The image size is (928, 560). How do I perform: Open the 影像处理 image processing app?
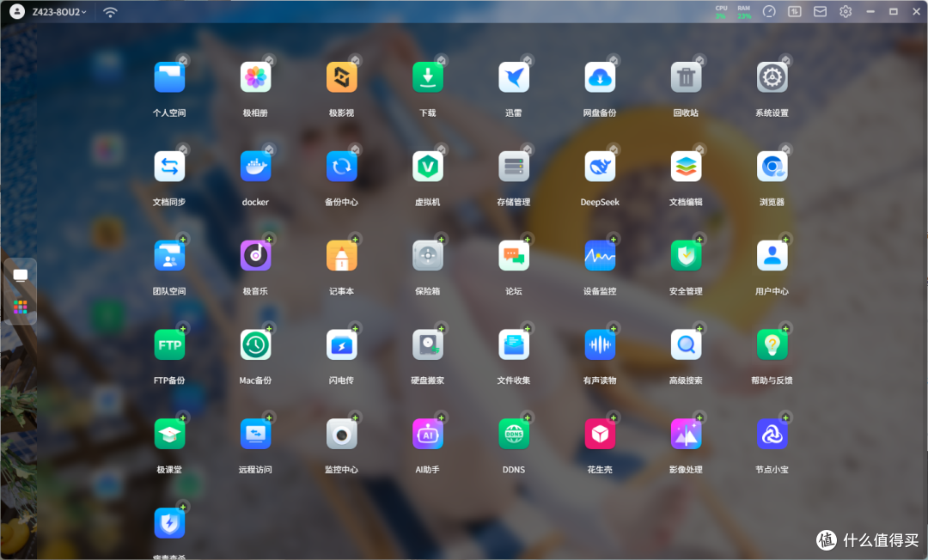(x=686, y=435)
